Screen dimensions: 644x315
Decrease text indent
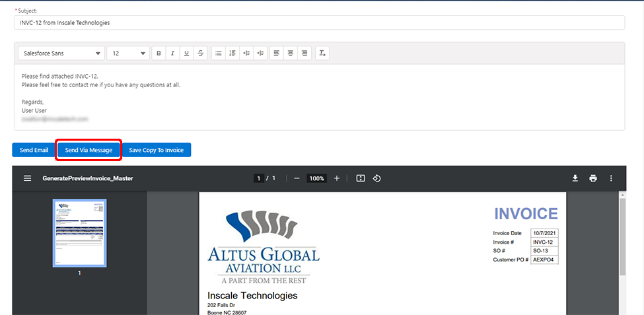(260, 53)
